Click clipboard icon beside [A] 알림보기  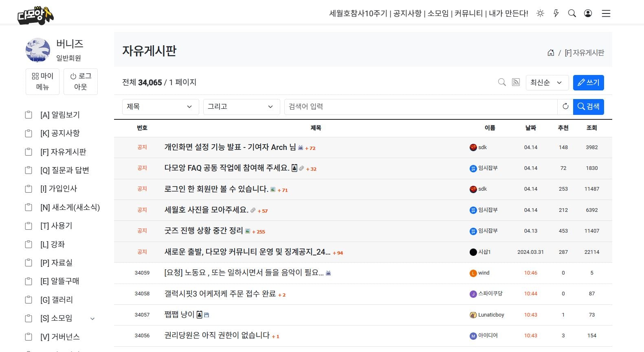[x=29, y=115]
